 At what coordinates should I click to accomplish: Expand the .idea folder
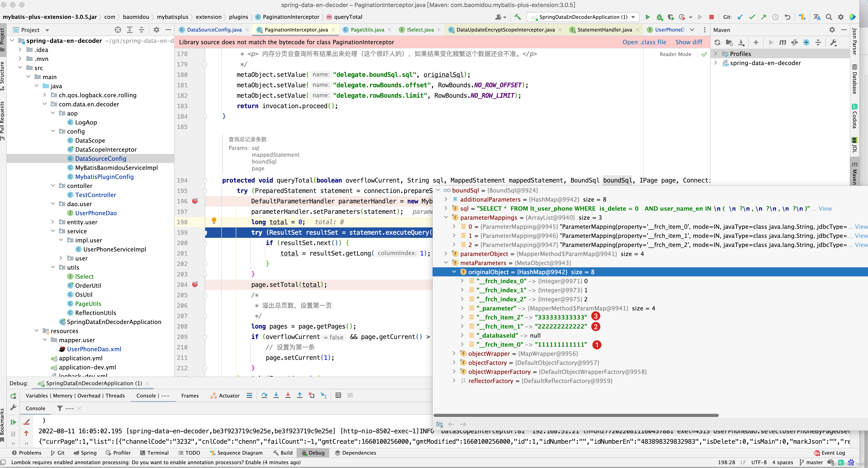click(x=20, y=49)
